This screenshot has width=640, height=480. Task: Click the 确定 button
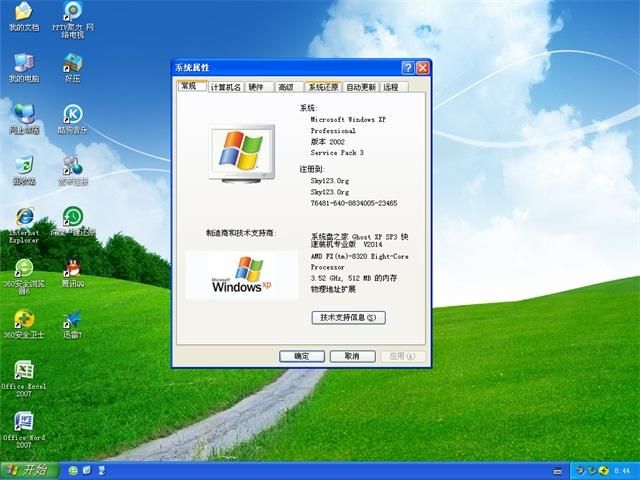pyautogui.click(x=302, y=356)
